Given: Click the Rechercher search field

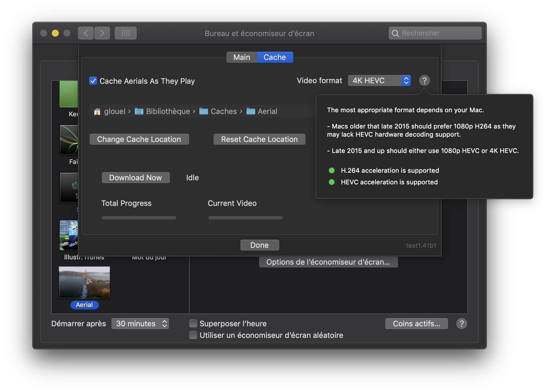Looking at the screenshot, I should (435, 33).
